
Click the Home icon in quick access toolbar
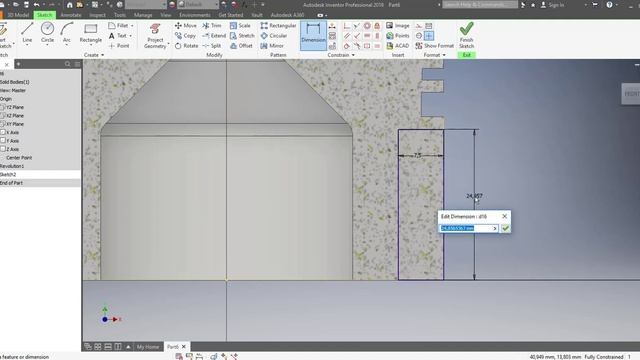point(69,5)
